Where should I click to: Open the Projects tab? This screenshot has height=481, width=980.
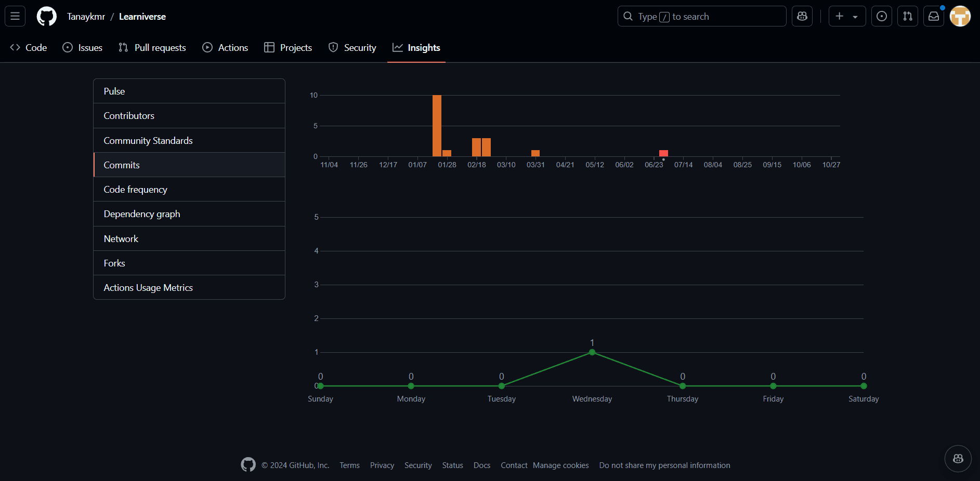click(x=288, y=47)
